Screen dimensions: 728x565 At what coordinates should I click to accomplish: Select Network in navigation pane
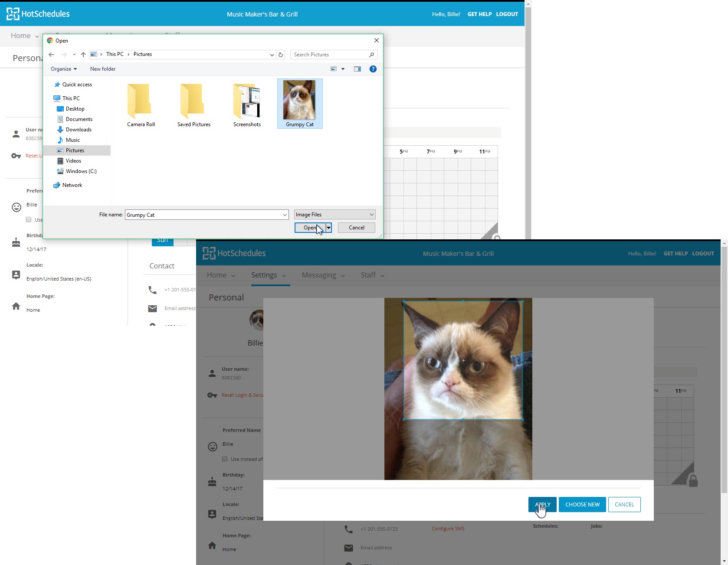pyautogui.click(x=72, y=185)
